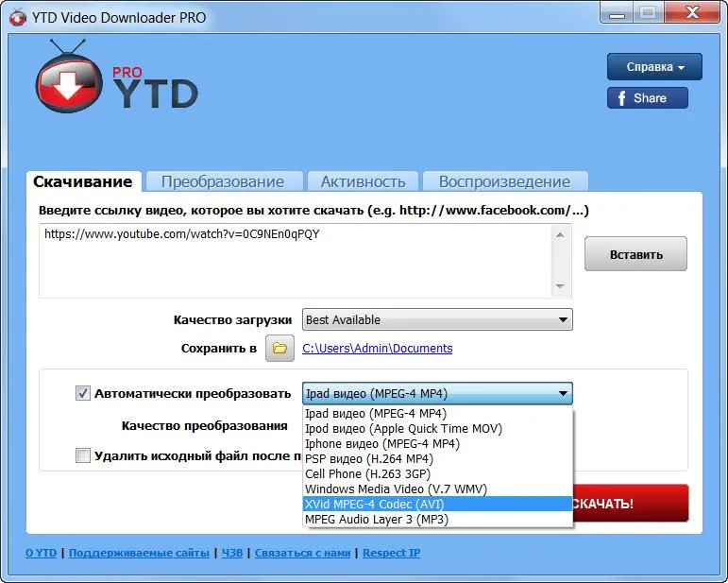
Task: Switch to the Скачивание tab
Action: tap(84, 181)
